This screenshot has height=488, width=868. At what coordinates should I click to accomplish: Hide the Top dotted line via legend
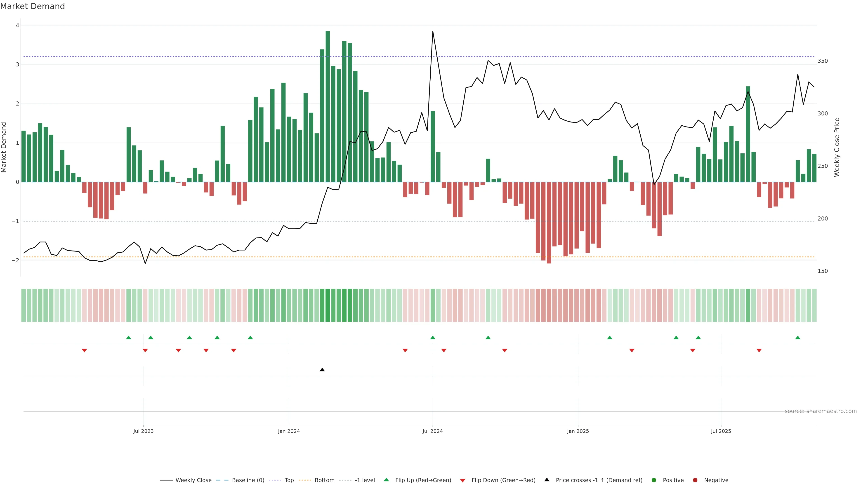pos(289,480)
